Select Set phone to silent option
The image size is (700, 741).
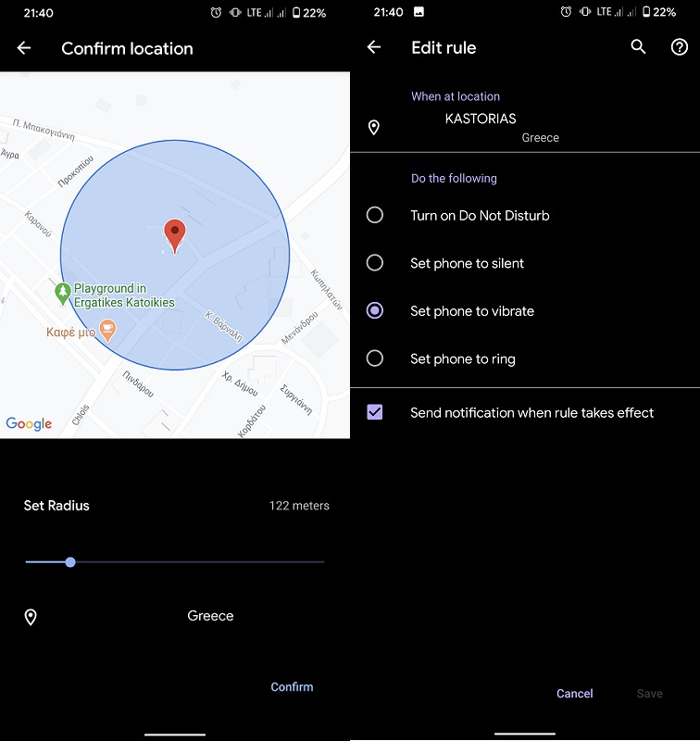point(525,263)
